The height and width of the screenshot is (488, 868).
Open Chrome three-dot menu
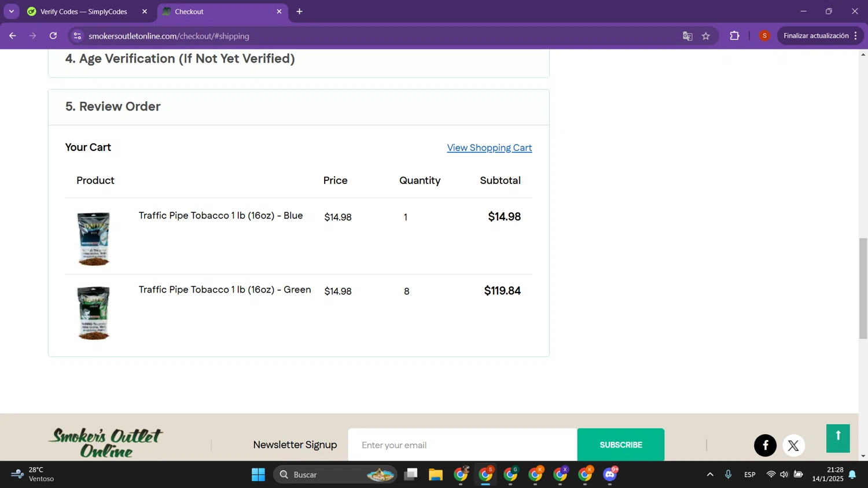pos(856,36)
